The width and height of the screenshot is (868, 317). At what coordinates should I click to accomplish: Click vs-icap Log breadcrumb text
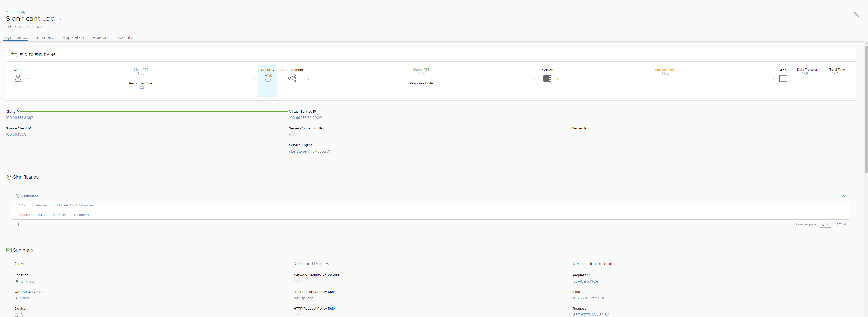[x=15, y=12]
